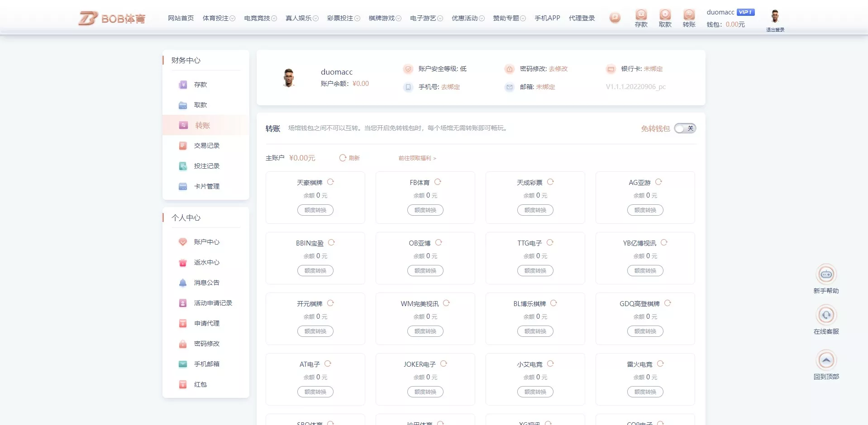The width and height of the screenshot is (868, 425).
Task: Click the 新手帮助 help icon on right edge
Action: [827, 274]
